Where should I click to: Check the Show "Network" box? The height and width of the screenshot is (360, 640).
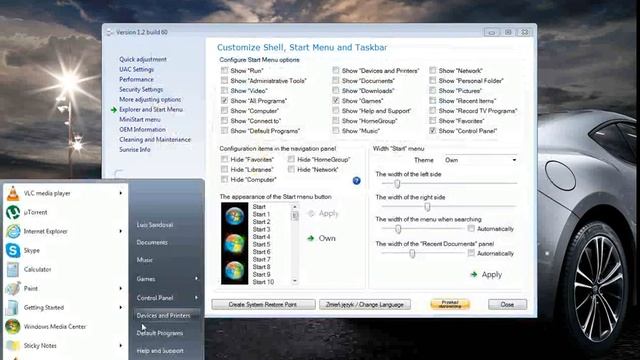(x=433, y=71)
